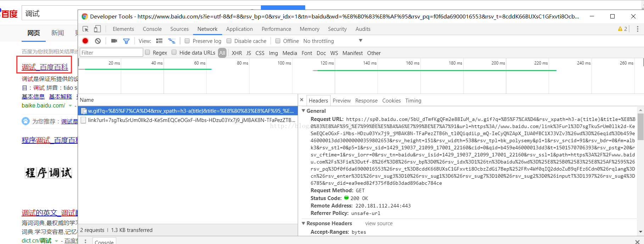This screenshot has height=244, width=644.
Task: Select the All request type filter
Action: pyautogui.click(x=222, y=53)
